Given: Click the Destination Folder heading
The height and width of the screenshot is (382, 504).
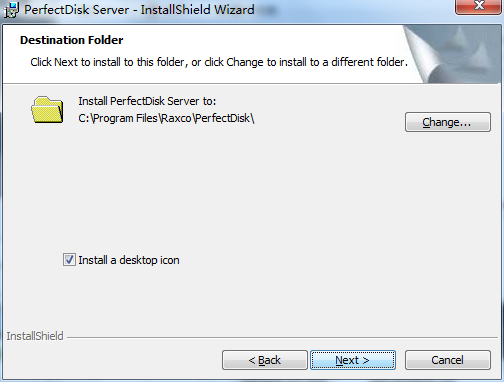Looking at the screenshot, I should coord(72,40).
